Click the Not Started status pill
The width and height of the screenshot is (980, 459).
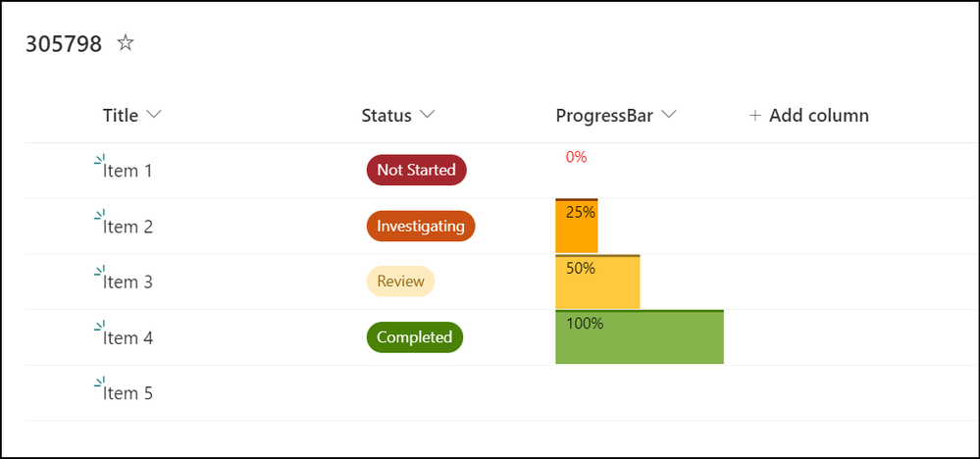point(416,170)
